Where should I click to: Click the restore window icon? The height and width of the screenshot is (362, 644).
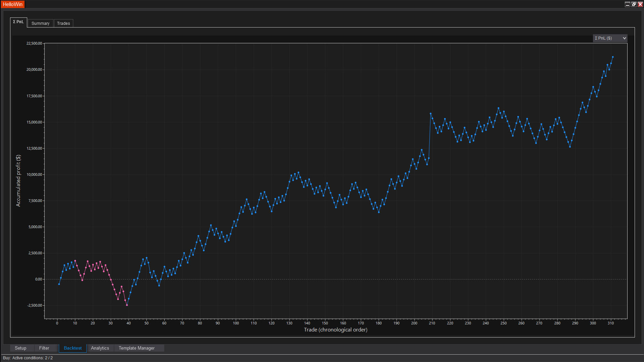(634, 4)
